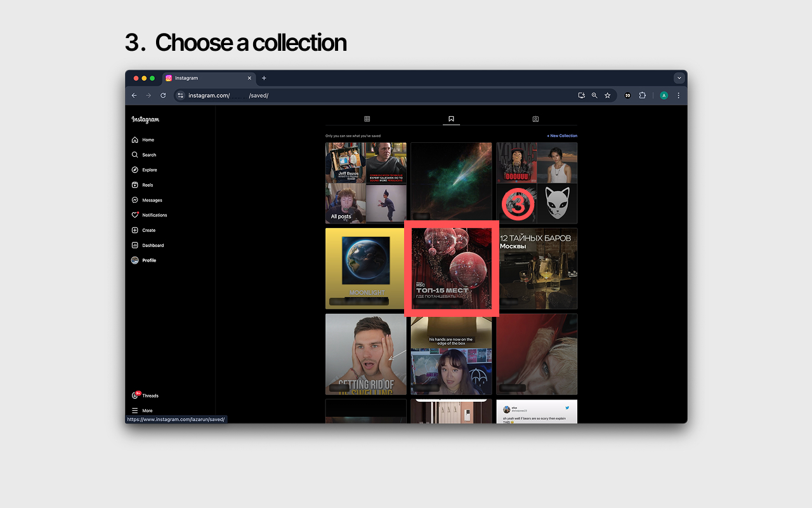The image size is (812, 508).
Task: Open Chrome profile avatar
Action: point(664,95)
